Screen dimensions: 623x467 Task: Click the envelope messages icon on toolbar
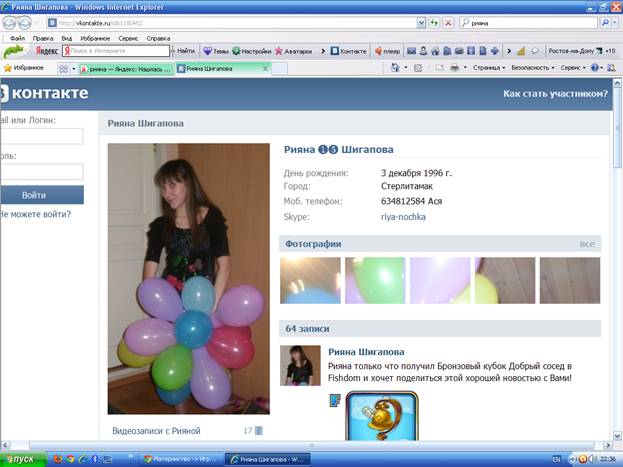tap(411, 51)
